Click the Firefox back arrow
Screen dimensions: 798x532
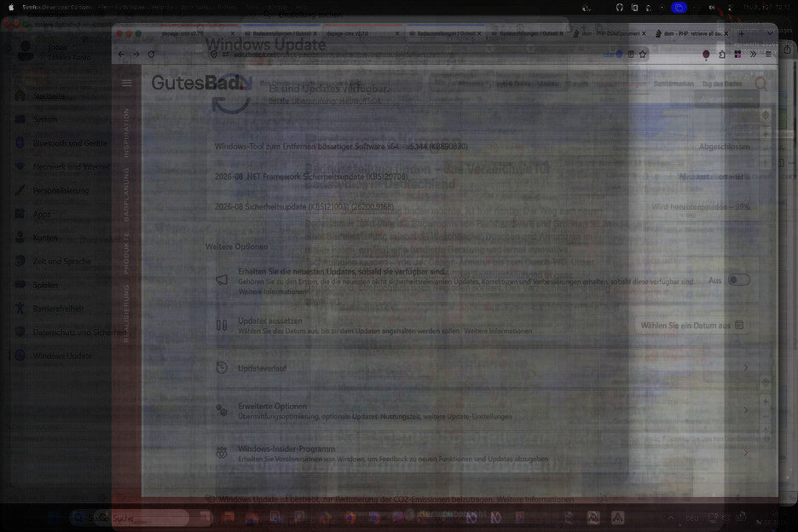tap(121, 54)
